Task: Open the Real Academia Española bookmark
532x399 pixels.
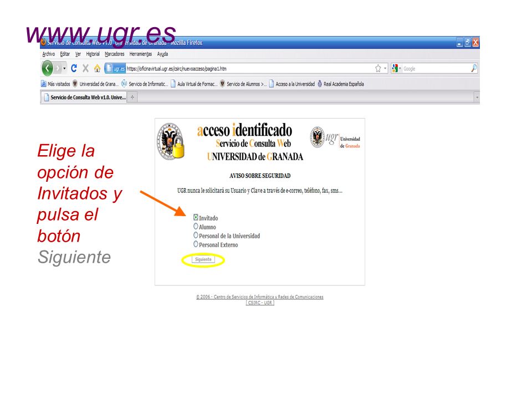Action: [x=340, y=84]
